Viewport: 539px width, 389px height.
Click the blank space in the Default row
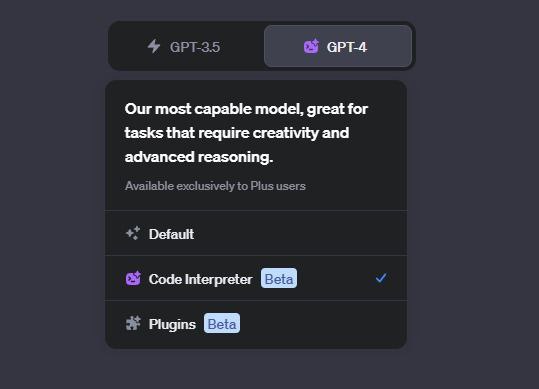point(299,233)
